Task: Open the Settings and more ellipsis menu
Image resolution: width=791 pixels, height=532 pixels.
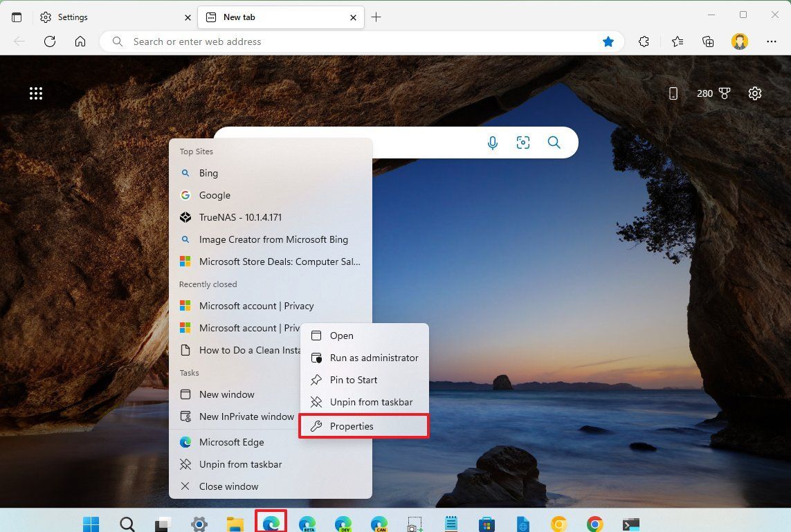Action: (772, 42)
